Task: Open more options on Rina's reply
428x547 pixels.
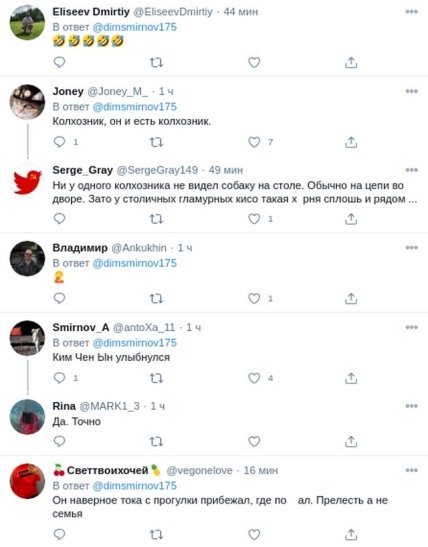Action: pos(412,406)
